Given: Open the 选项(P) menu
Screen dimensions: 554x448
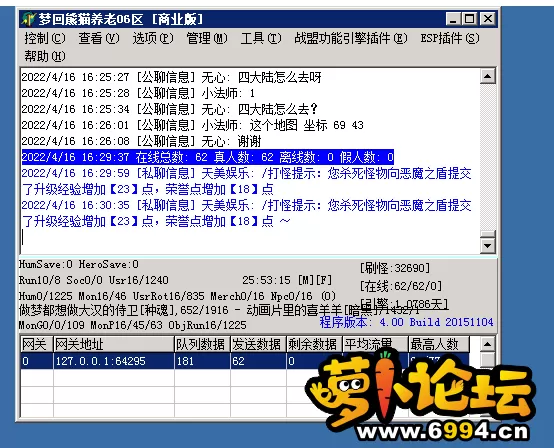Looking at the screenshot, I should [x=153, y=38].
